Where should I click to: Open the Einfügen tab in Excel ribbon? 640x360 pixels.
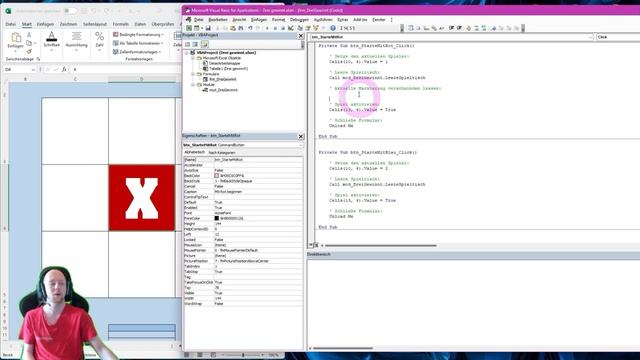[x=45, y=24]
